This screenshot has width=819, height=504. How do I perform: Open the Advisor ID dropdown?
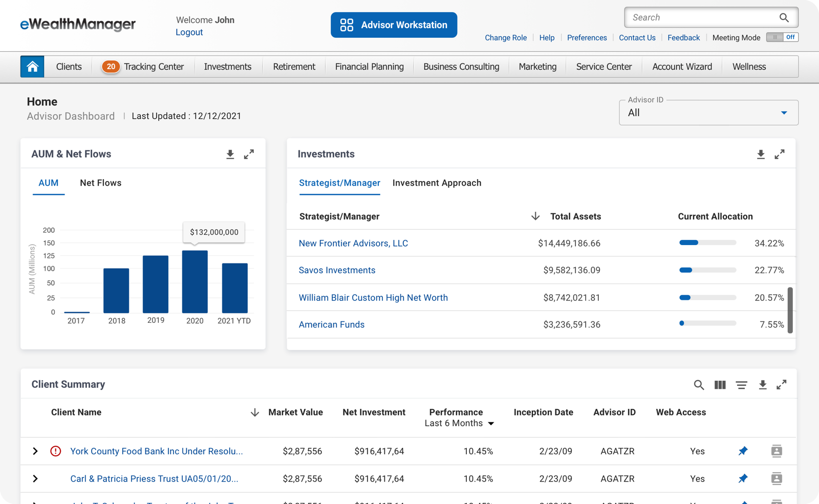pyautogui.click(x=708, y=113)
